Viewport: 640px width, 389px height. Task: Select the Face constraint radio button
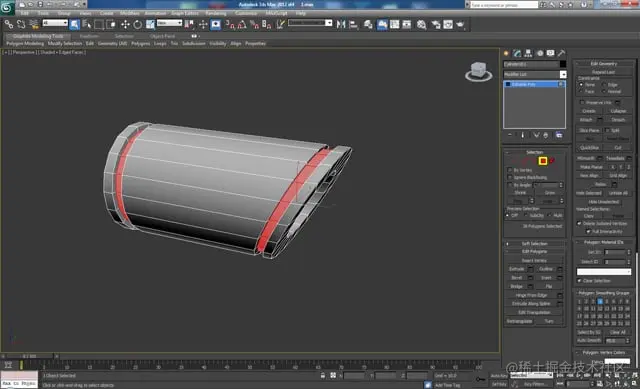pos(581,91)
